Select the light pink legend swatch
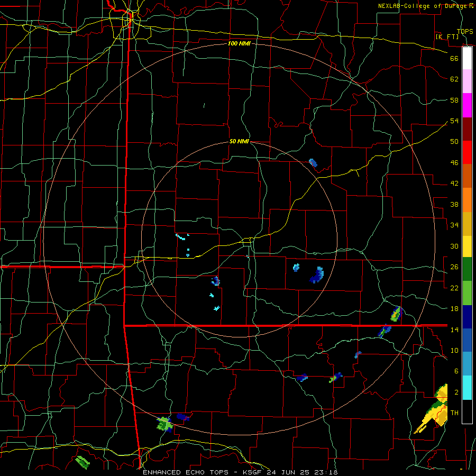The image size is (476, 476). coord(467,81)
